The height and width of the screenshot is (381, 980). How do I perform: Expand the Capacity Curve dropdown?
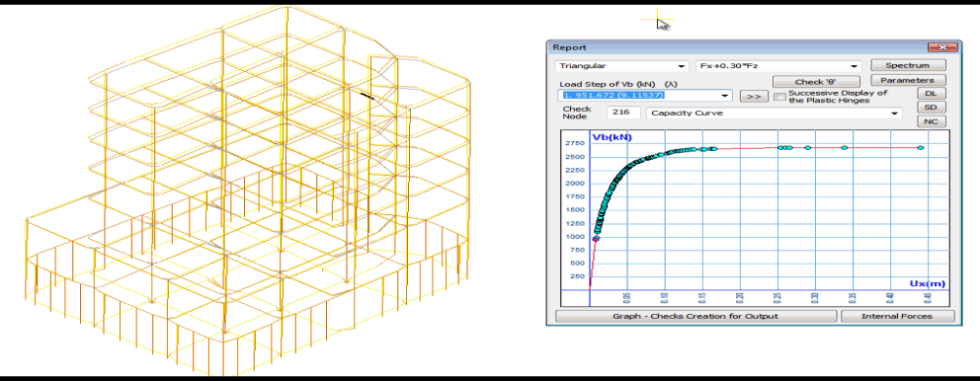[x=774, y=114]
